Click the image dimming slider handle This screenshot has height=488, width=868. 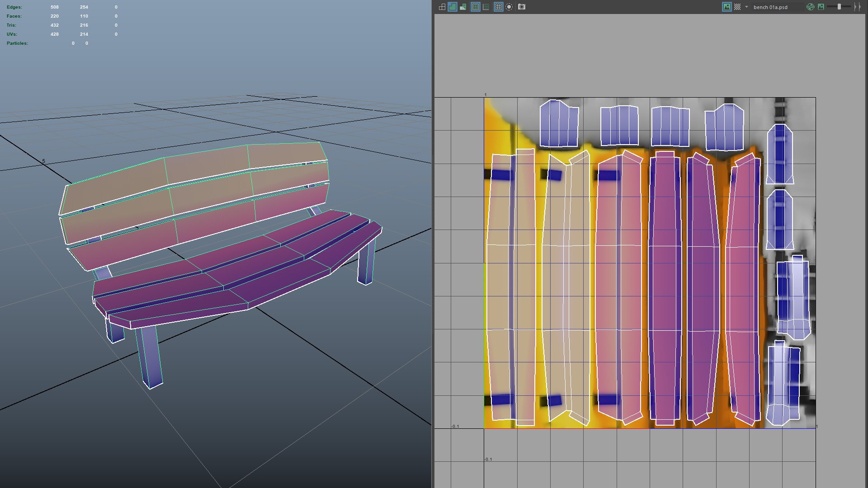[x=839, y=7]
